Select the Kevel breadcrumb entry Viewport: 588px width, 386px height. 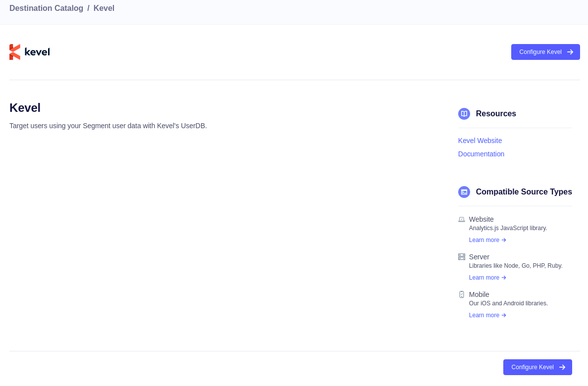point(104,8)
